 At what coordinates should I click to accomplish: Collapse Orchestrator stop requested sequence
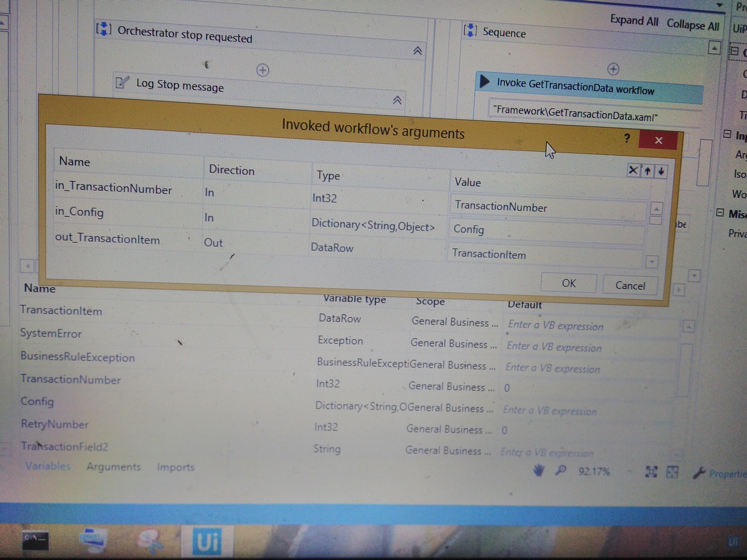tap(417, 51)
